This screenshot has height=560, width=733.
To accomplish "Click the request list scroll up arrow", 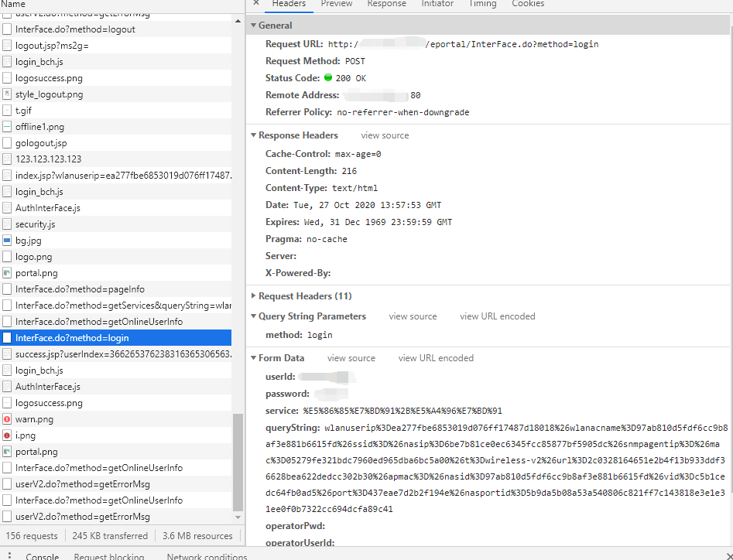I will (x=238, y=21).
